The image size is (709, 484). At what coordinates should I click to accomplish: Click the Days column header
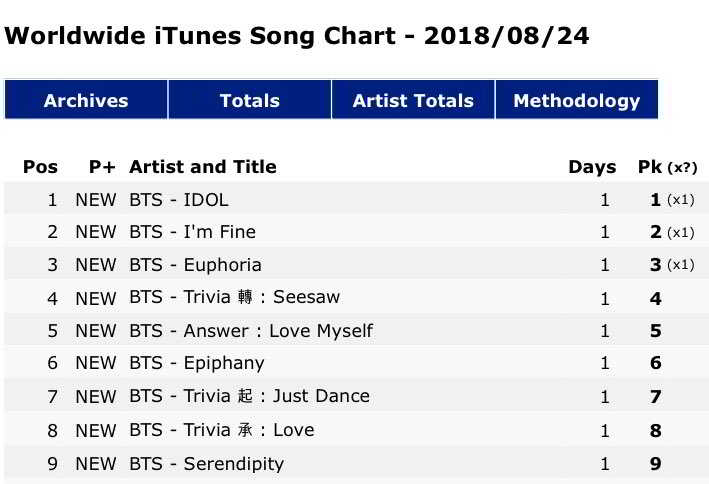pos(592,167)
